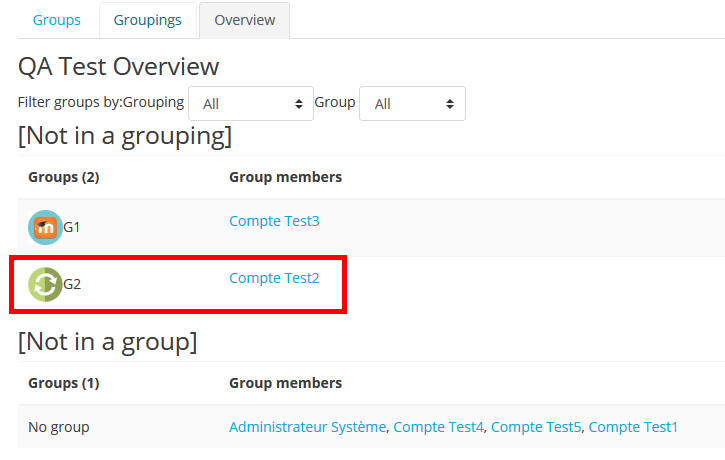Image resolution: width=725 pixels, height=460 pixels.
Task: Open Compte Test1 profile link
Action: 633,427
